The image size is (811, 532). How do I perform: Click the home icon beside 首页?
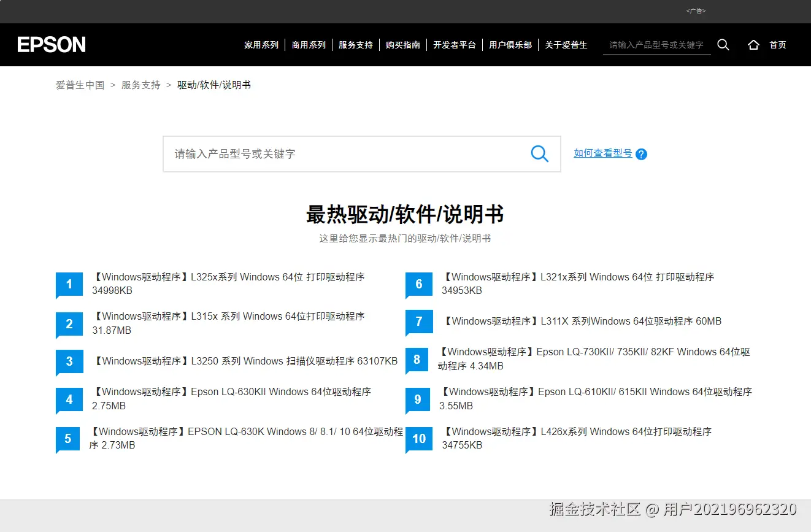(753, 44)
